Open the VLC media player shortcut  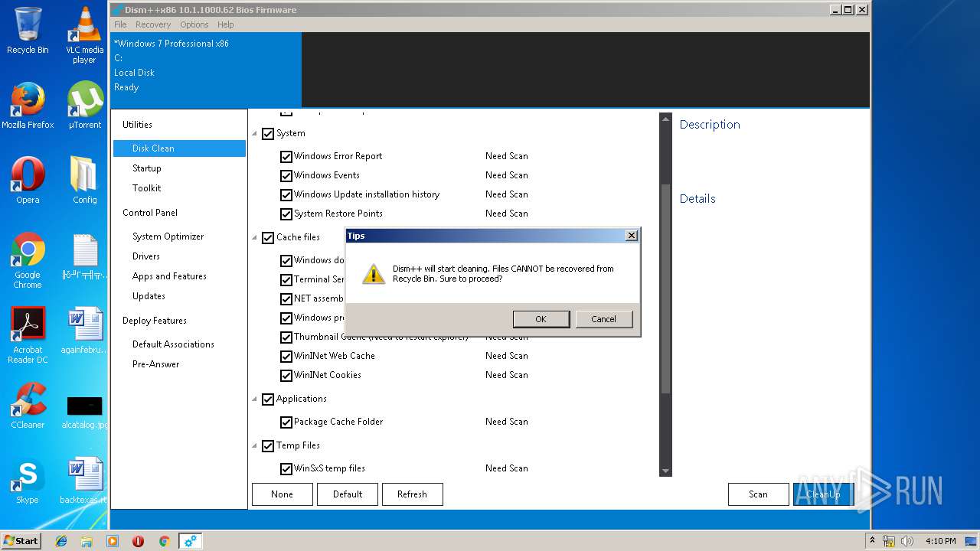pyautogui.click(x=84, y=34)
